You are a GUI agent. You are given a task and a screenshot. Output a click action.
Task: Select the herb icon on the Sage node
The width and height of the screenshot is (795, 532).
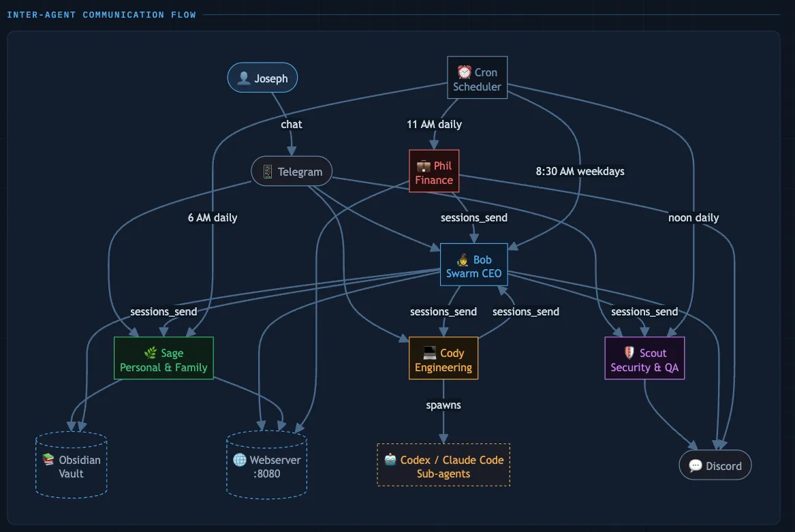(x=149, y=353)
